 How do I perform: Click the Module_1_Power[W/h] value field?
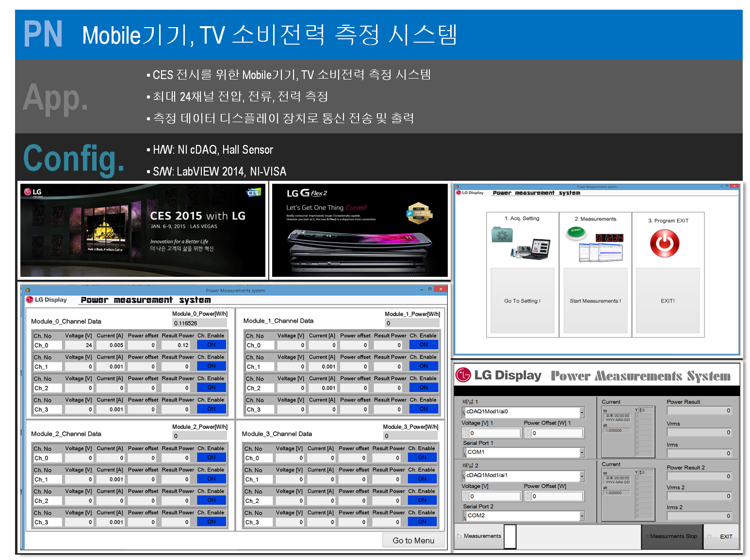(x=412, y=323)
